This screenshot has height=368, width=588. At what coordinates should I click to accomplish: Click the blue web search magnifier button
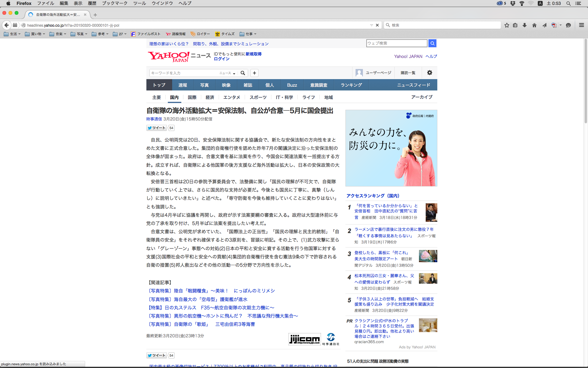coord(432,43)
